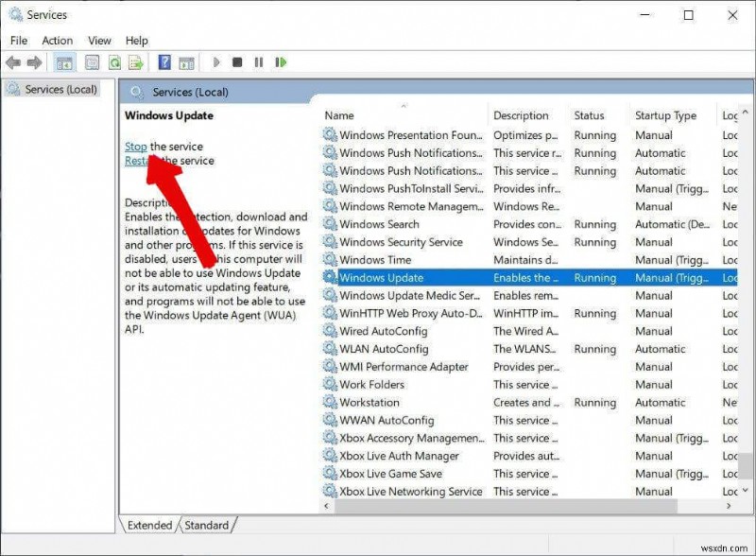Pause the selected service via toolbar
756x556 pixels.
click(259, 62)
